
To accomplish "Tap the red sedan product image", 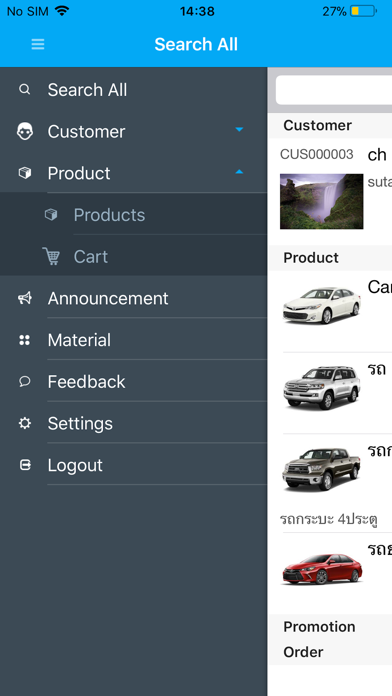I will 322,569.
